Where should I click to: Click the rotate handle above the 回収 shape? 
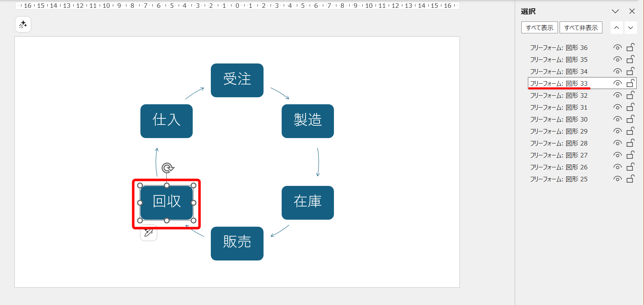coord(167,168)
